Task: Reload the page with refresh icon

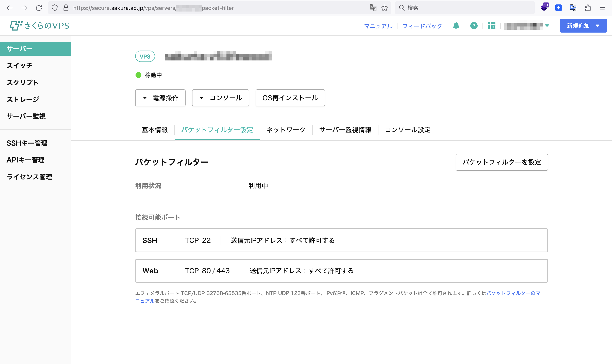Action: coord(39,8)
